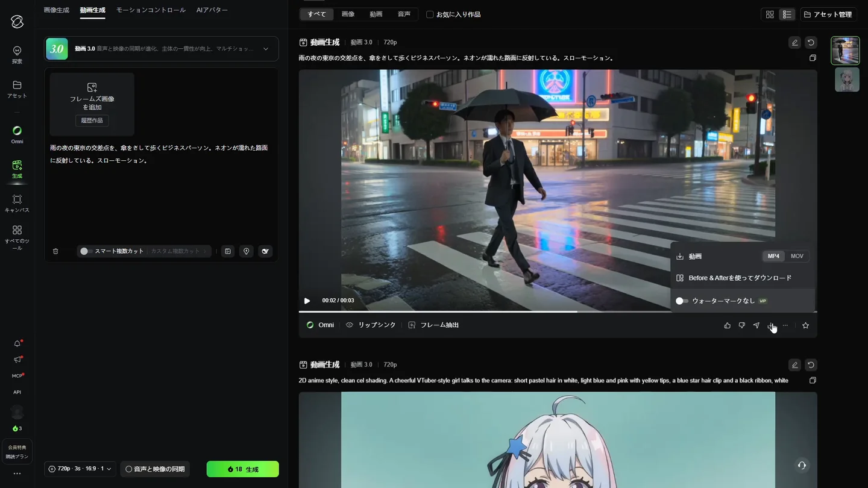This screenshot has height=488, width=868.
Task: Open the sidebar bottom three-dots menu
Action: coord(17,474)
